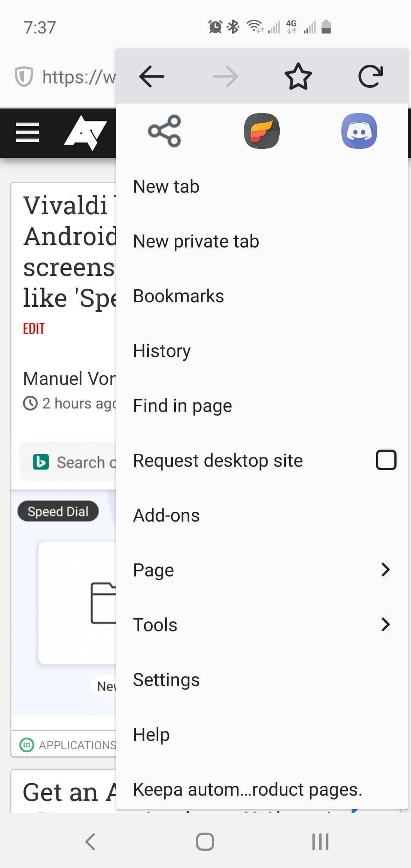411x868 pixels.
Task: Expand the Page submenu chevron
Action: pos(386,570)
